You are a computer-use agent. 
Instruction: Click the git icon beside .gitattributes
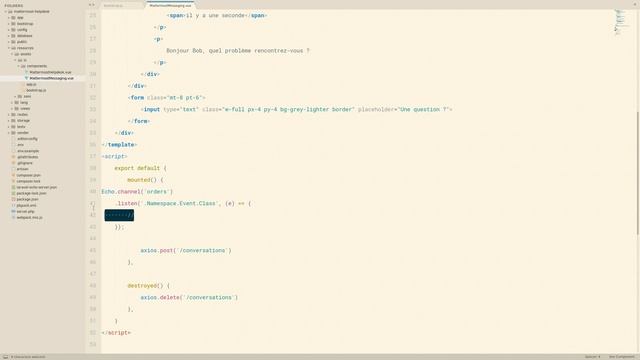[13, 157]
